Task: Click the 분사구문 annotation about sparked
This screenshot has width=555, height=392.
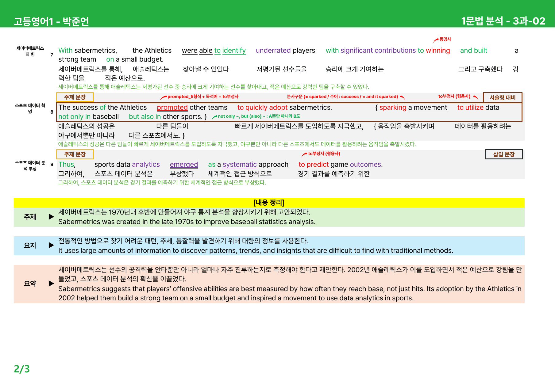Action: pos(342,97)
